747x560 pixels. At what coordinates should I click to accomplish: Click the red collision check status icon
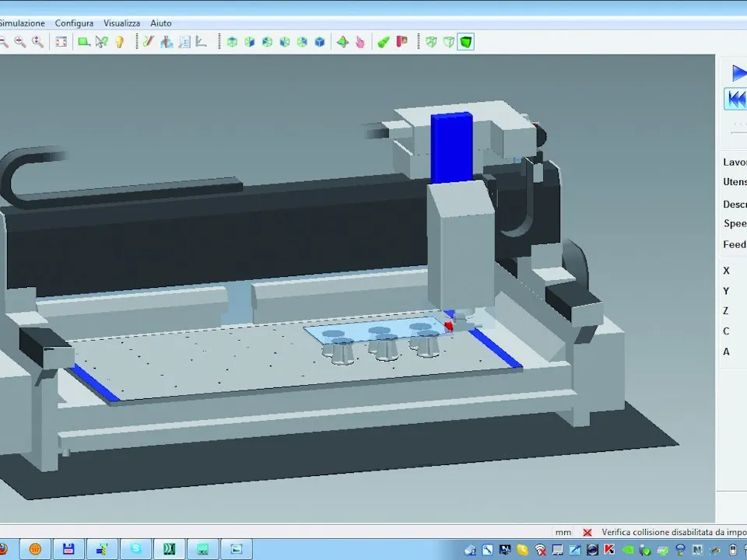coord(587,532)
